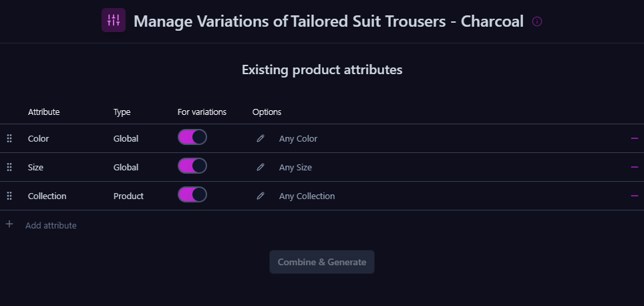Viewport: 644px width, 306px height.
Task: Open the Any Size options field
Action: point(295,168)
